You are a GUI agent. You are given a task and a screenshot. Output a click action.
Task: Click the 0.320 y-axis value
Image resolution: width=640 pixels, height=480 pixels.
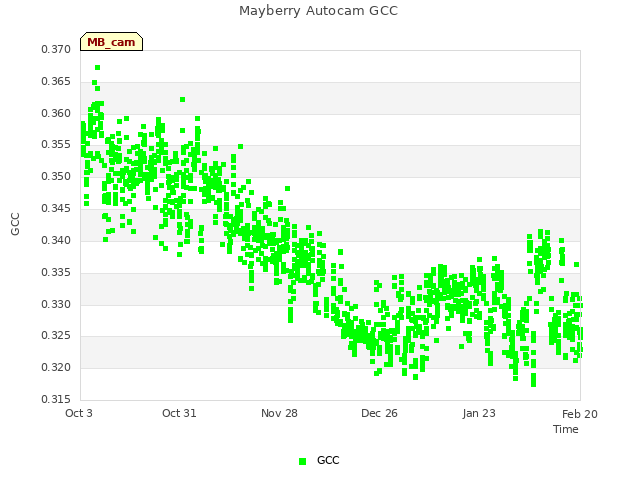coord(56,367)
